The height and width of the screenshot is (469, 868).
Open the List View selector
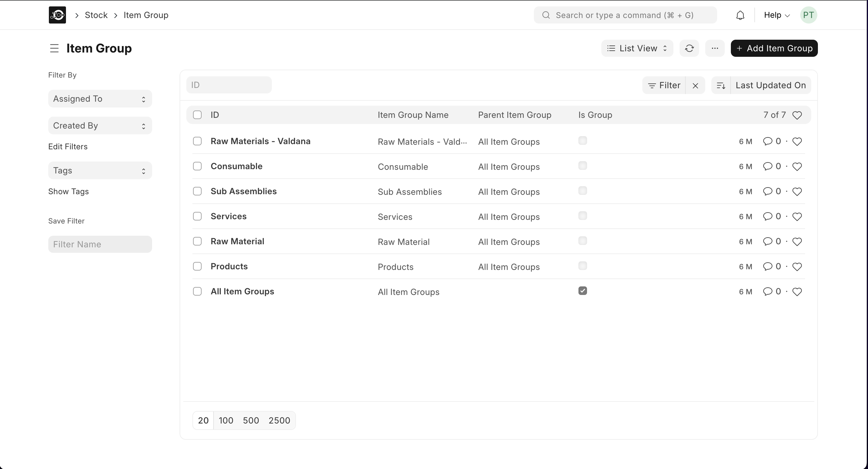point(637,48)
